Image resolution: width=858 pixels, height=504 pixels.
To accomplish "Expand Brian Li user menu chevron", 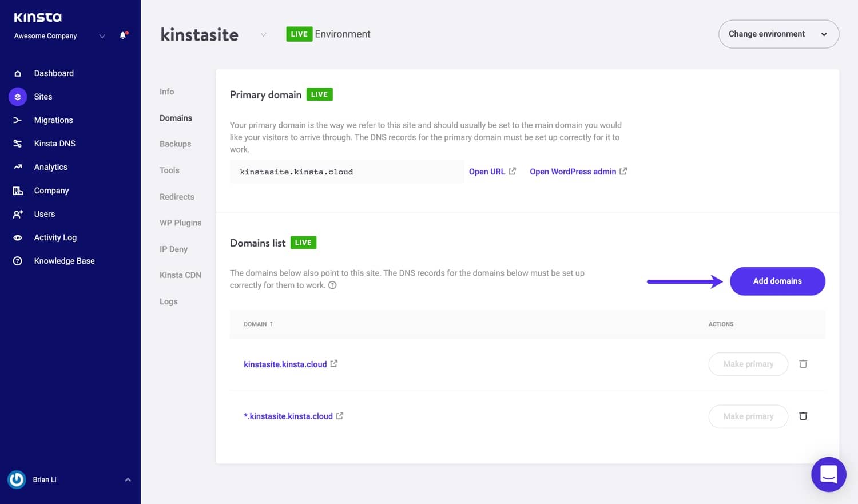I will point(128,479).
